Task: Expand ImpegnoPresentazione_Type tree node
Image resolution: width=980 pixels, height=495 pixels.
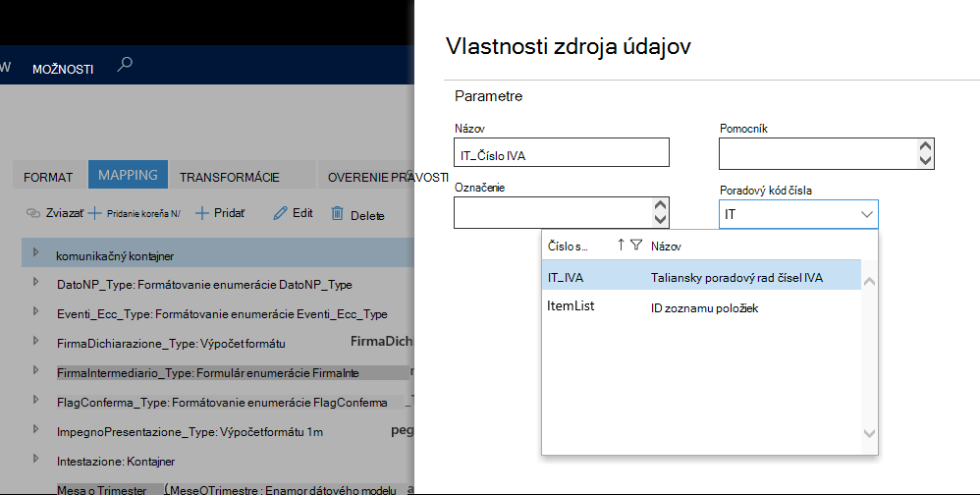Action: click(x=36, y=429)
